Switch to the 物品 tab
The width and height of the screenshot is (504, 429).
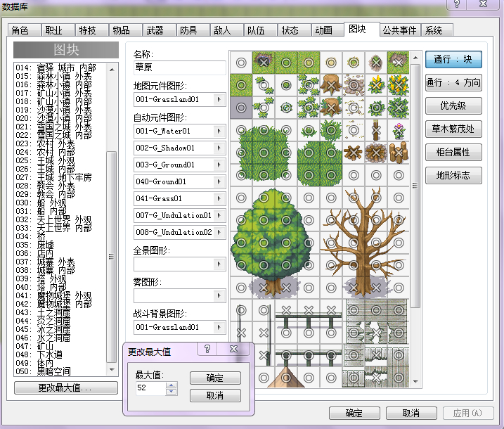pos(125,30)
